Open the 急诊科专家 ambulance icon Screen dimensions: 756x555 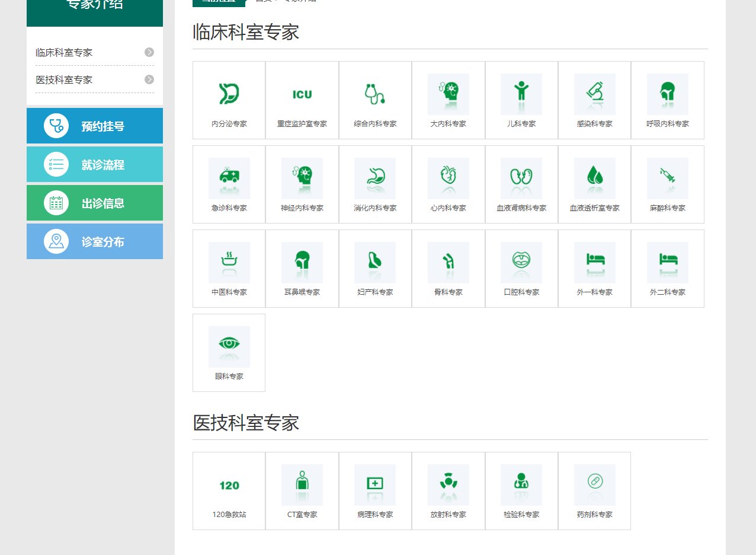coord(229,178)
